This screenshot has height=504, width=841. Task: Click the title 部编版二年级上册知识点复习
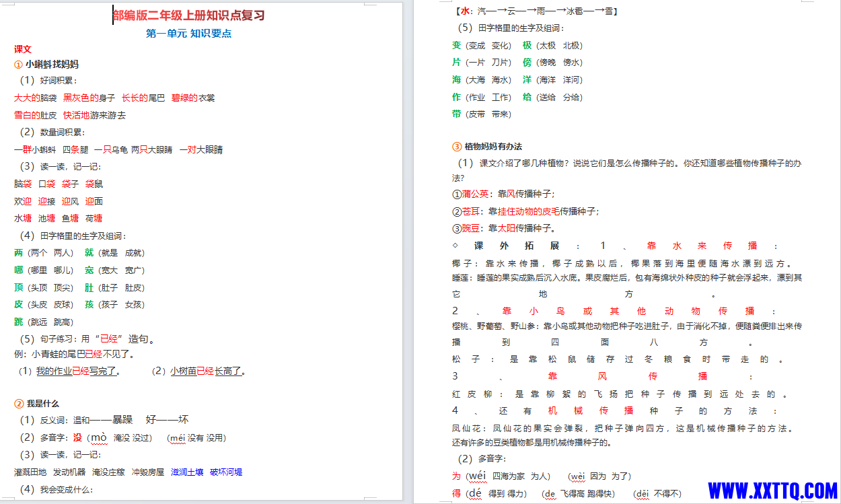pyautogui.click(x=189, y=15)
